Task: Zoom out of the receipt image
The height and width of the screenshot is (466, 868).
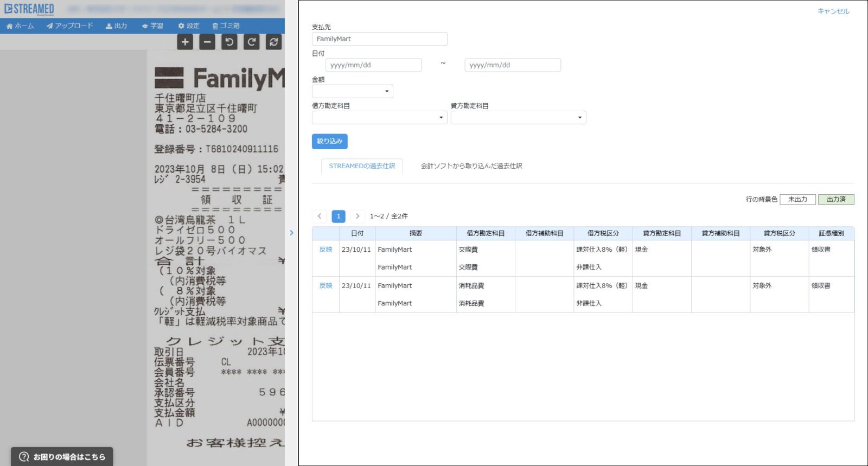Action: pos(207,42)
